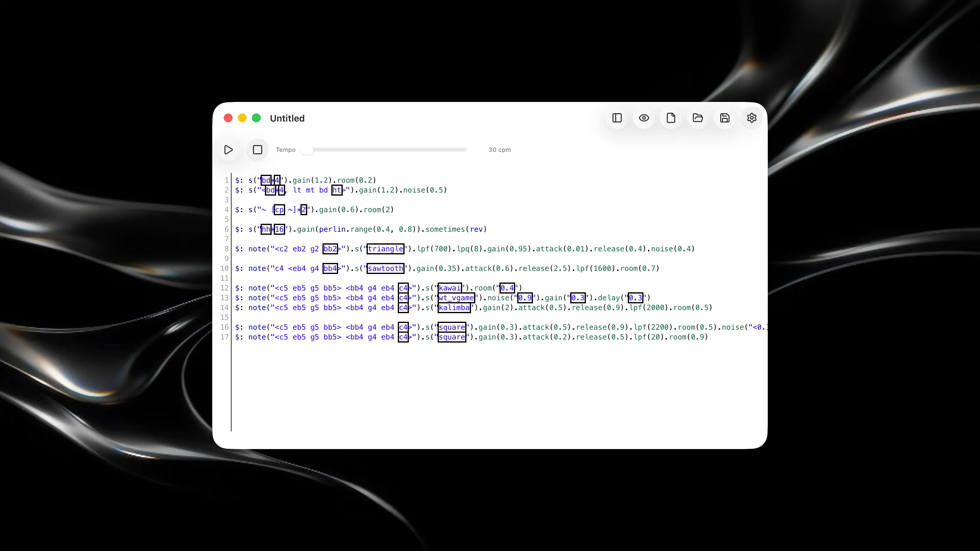The image size is (980, 551).
Task: Click the green maximize window button
Action: [x=256, y=118]
